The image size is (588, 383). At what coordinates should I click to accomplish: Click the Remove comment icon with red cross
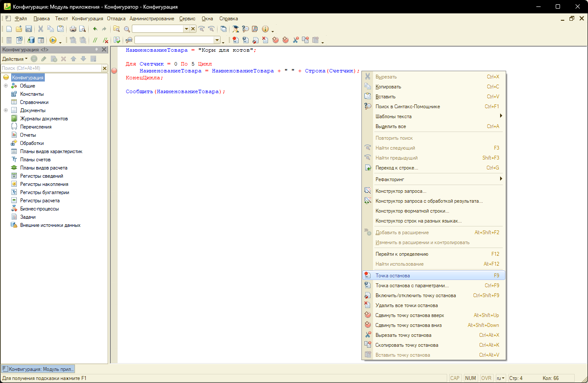point(105,40)
